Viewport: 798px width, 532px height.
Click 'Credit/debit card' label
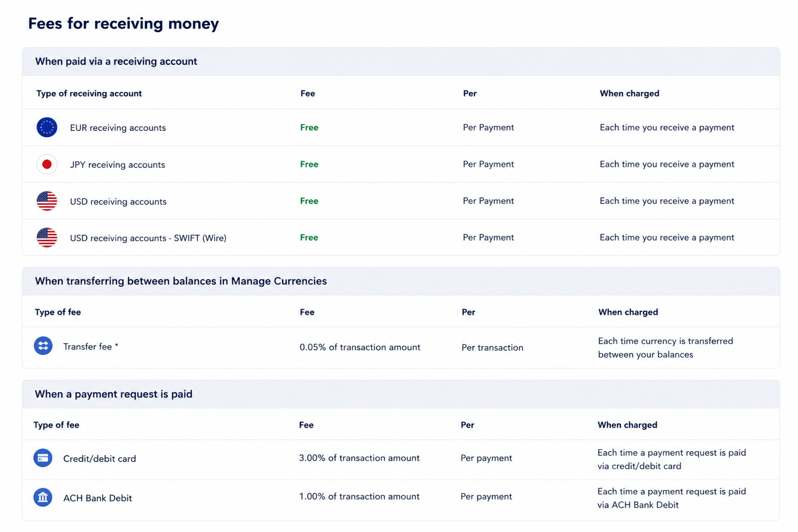[x=99, y=459]
